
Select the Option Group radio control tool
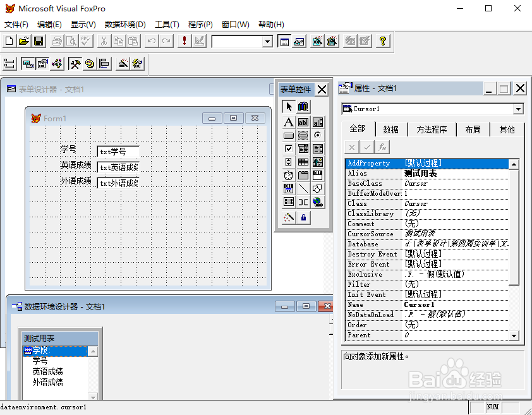point(318,135)
